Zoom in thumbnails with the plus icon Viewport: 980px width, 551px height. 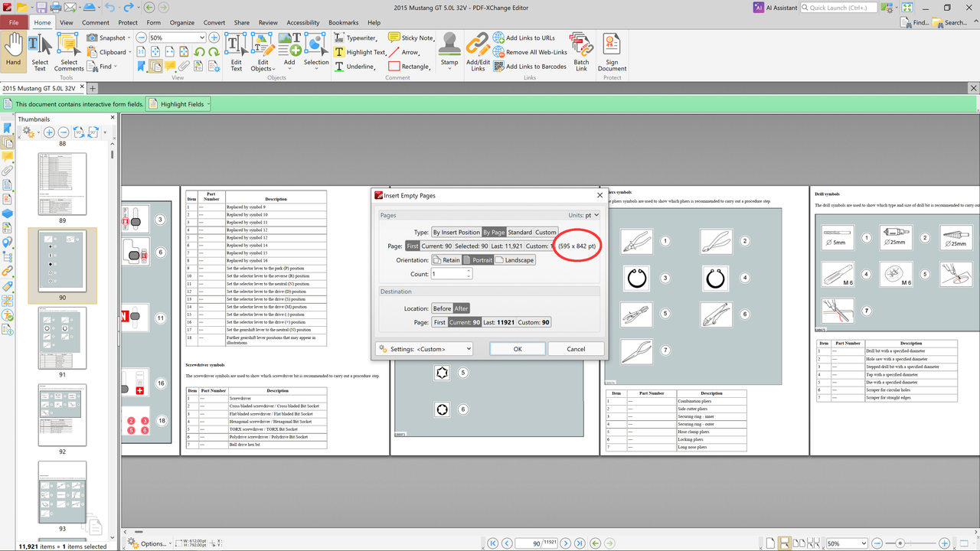[x=49, y=132]
